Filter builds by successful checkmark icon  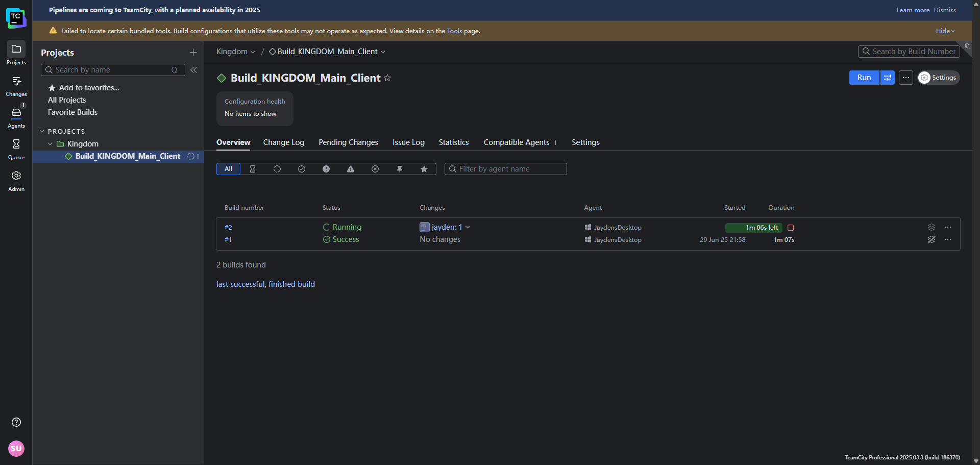pyautogui.click(x=302, y=169)
